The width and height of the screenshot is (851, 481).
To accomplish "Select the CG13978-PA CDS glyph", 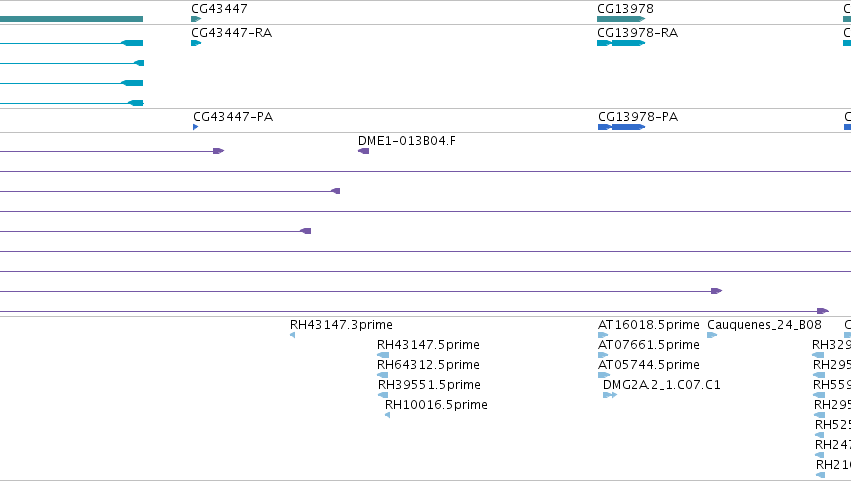I will pyautogui.click(x=621, y=127).
